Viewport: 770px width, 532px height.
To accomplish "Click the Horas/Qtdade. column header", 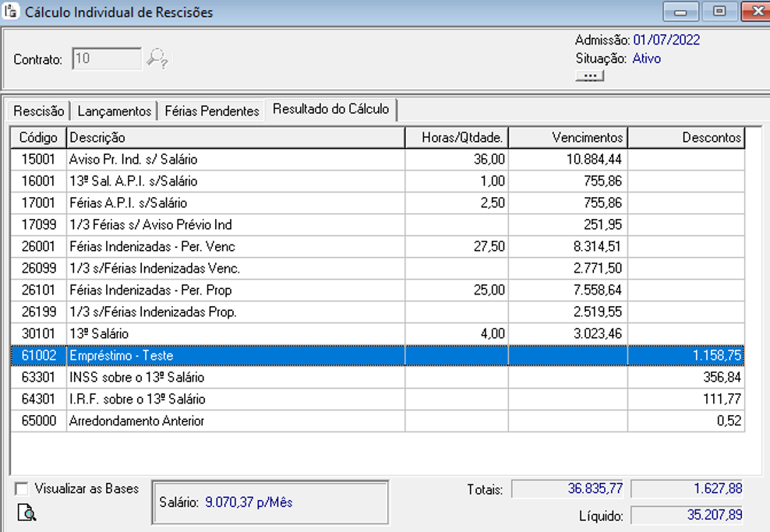I will pos(456,138).
